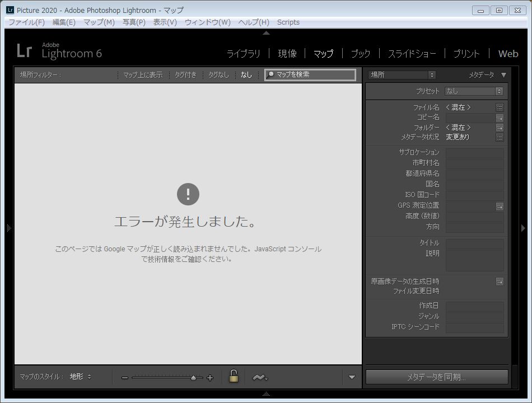This screenshot has height=403, width=532.
Task: Click the zoom out minus icon
Action: tap(125, 378)
